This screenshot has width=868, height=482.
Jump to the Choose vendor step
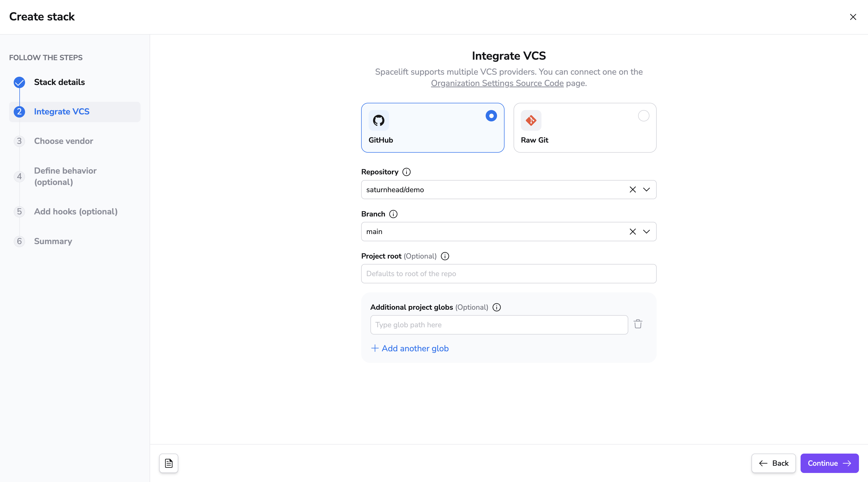point(63,141)
